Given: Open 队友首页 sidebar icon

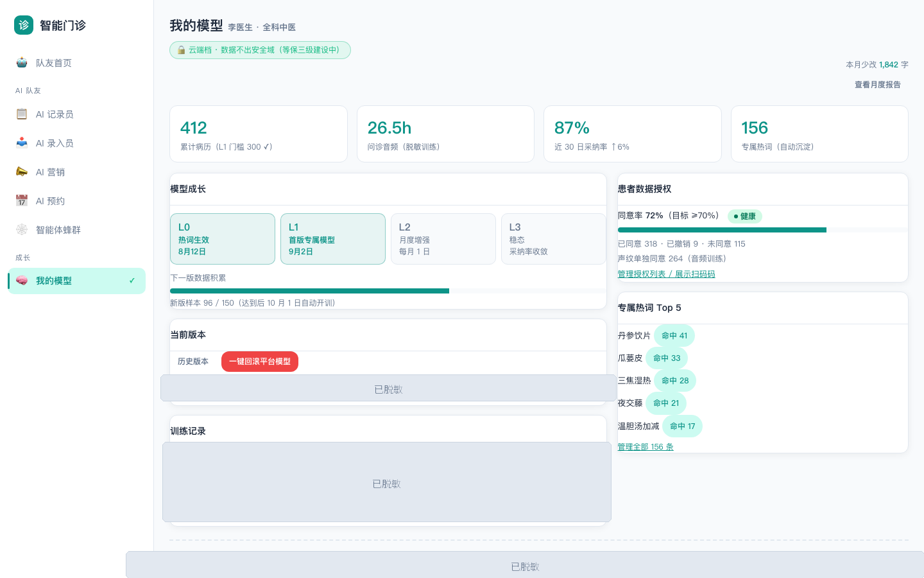Looking at the screenshot, I should pyautogui.click(x=22, y=62).
